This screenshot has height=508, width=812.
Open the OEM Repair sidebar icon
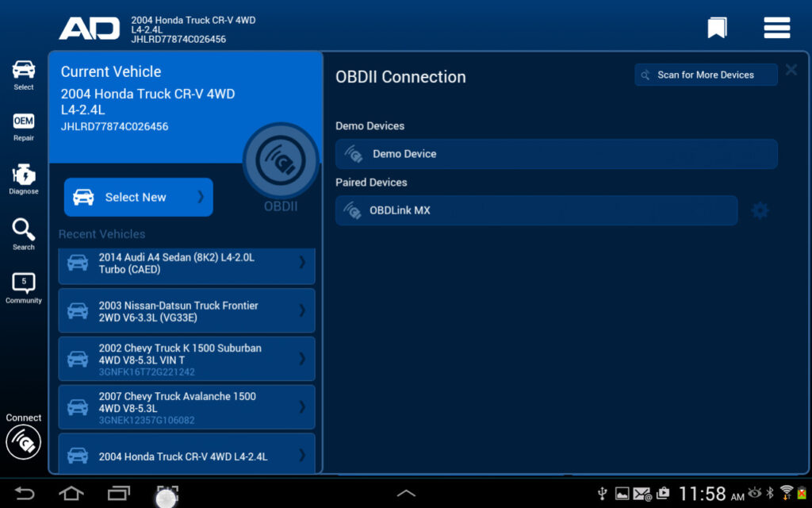point(23,125)
